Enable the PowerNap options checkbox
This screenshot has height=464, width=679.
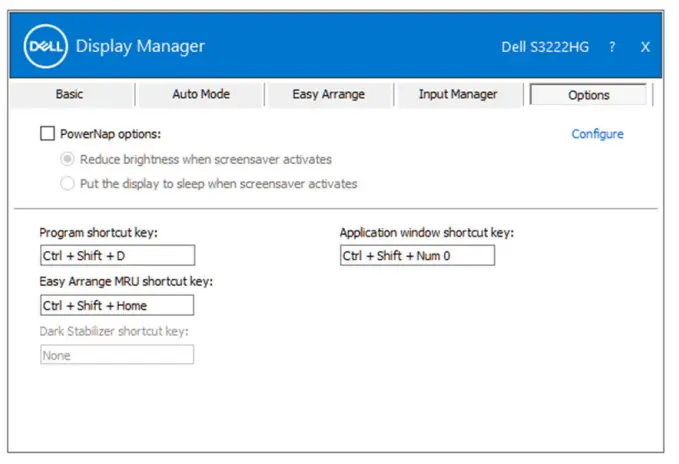pyautogui.click(x=47, y=133)
